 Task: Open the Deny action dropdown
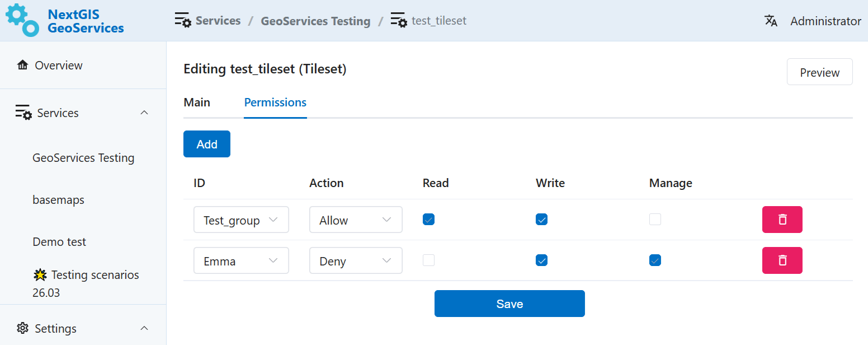coord(356,261)
